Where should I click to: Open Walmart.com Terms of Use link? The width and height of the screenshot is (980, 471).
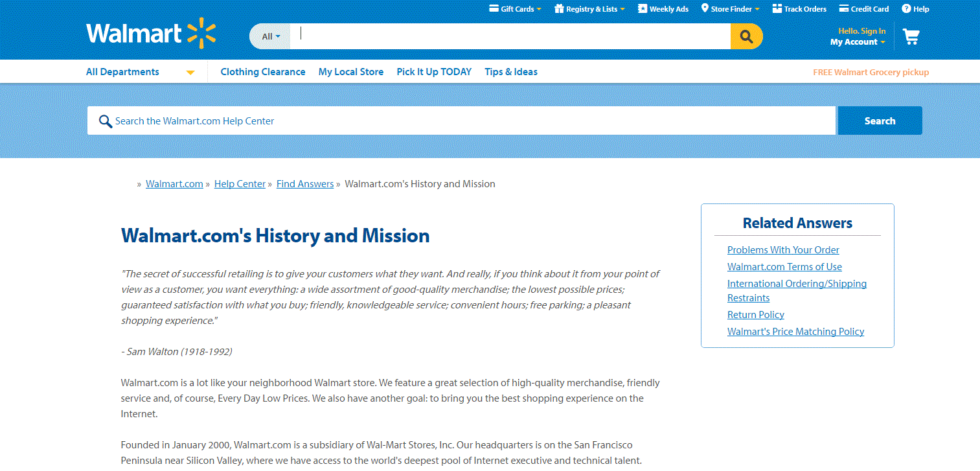[784, 267]
